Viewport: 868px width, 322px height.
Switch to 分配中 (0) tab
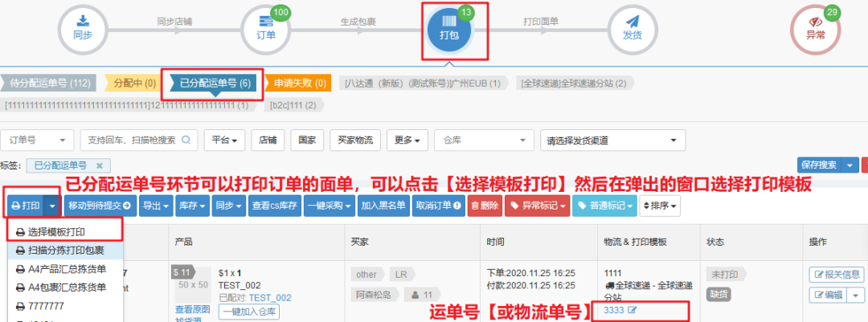[x=134, y=84]
